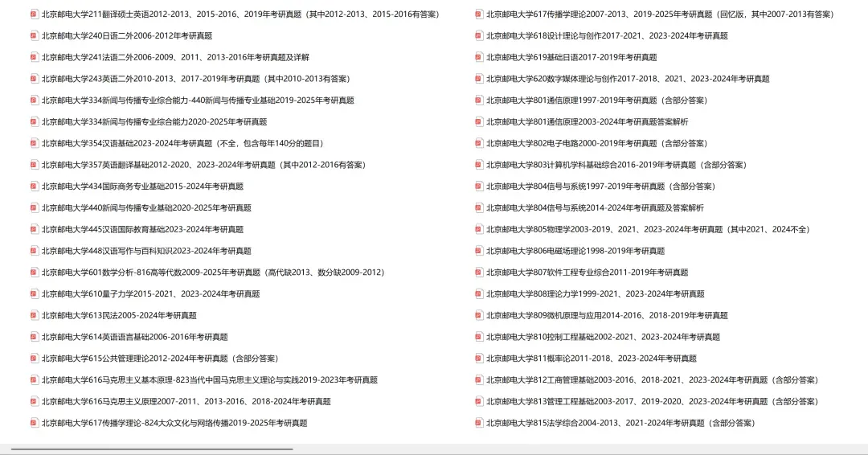Click PDF icon beside 618设计理论与创作 file
The image size is (868, 455).
pos(479,36)
